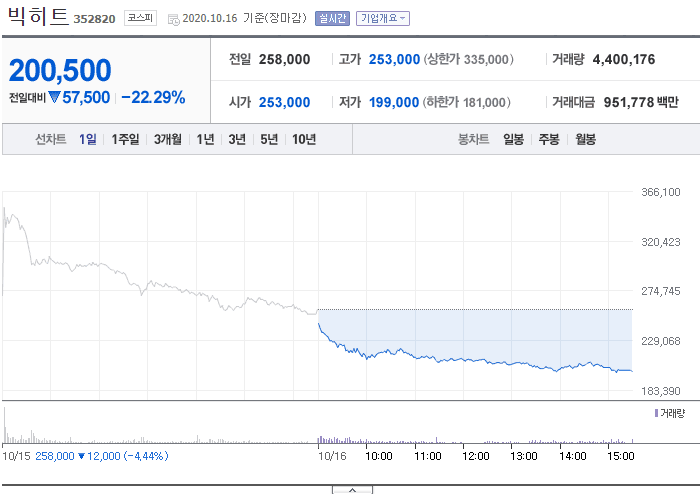
Task: Show the 10년 line chart
Action: (x=304, y=140)
